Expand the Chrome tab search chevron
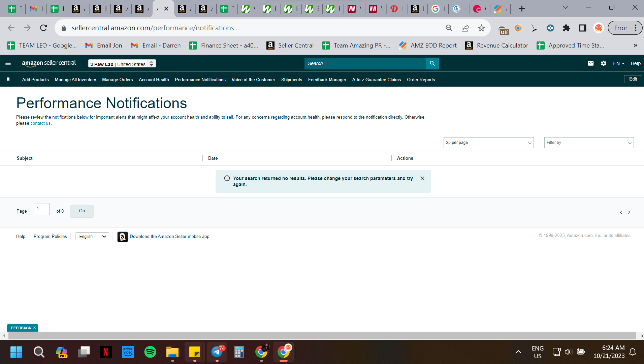This screenshot has width=644, height=364. pos(566,7)
